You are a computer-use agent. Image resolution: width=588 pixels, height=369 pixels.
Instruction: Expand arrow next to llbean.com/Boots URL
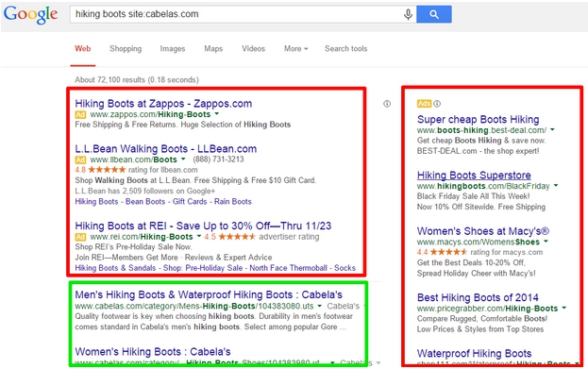coord(183,159)
